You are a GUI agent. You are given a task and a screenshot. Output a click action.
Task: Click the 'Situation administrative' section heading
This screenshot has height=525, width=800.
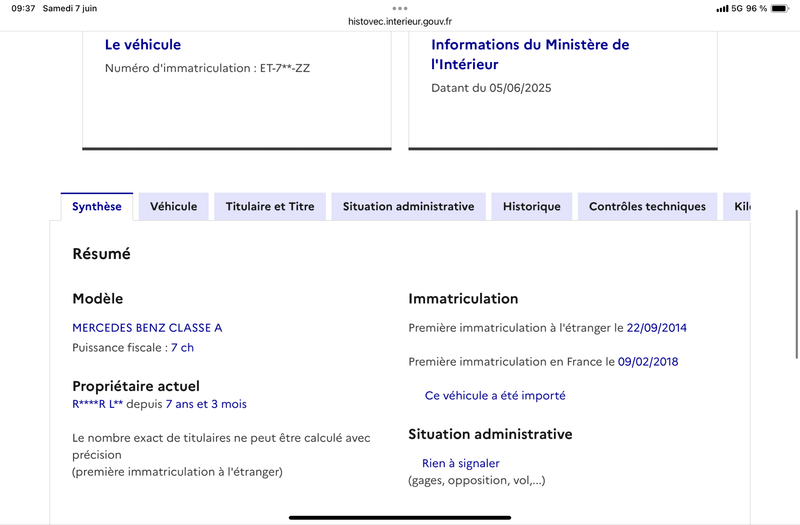(490, 434)
